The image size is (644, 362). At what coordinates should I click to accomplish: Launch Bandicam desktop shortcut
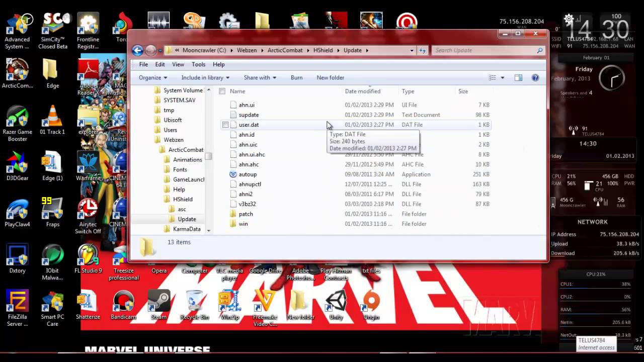click(124, 305)
